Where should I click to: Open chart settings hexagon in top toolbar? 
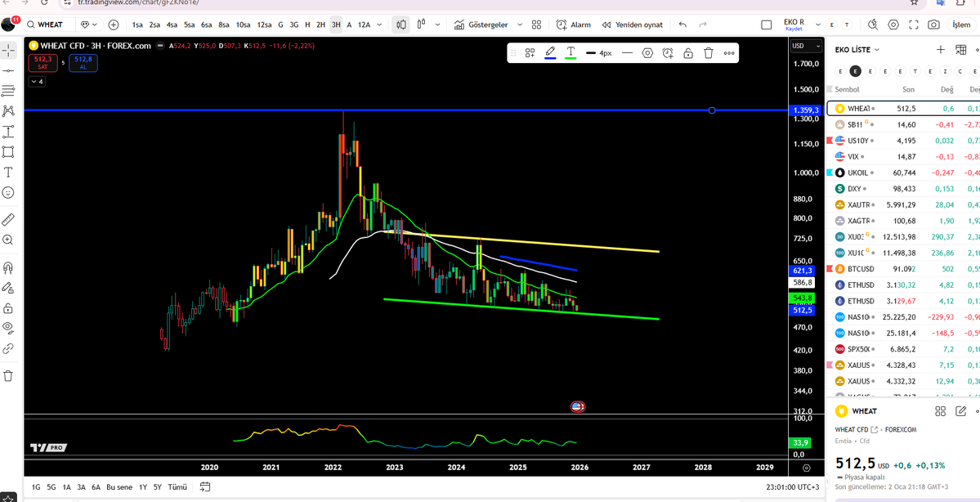(893, 25)
